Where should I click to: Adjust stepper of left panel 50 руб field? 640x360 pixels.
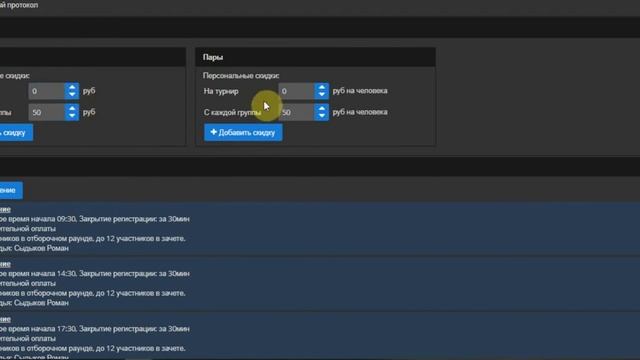point(72,112)
